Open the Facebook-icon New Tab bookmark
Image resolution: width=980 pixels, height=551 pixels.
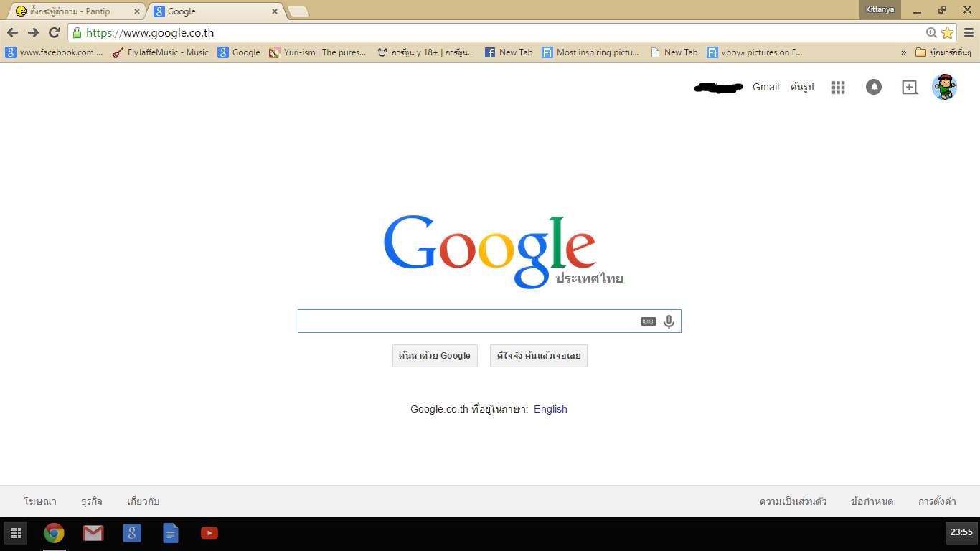[x=509, y=52]
